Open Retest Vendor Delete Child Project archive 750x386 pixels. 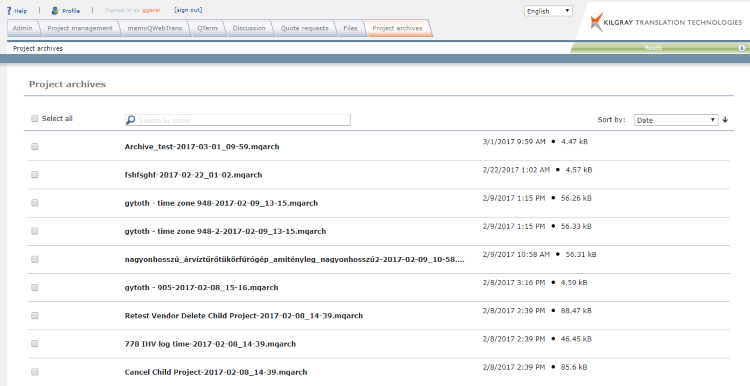[x=243, y=316]
